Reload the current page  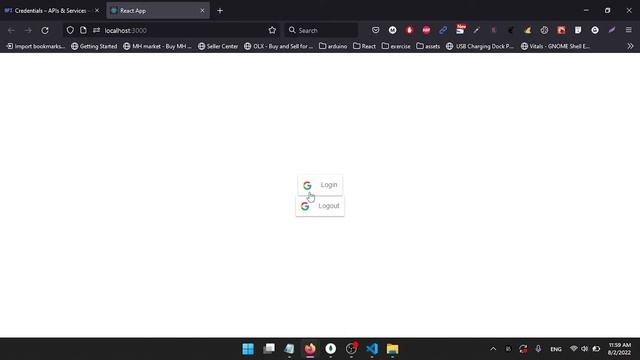tap(45, 30)
